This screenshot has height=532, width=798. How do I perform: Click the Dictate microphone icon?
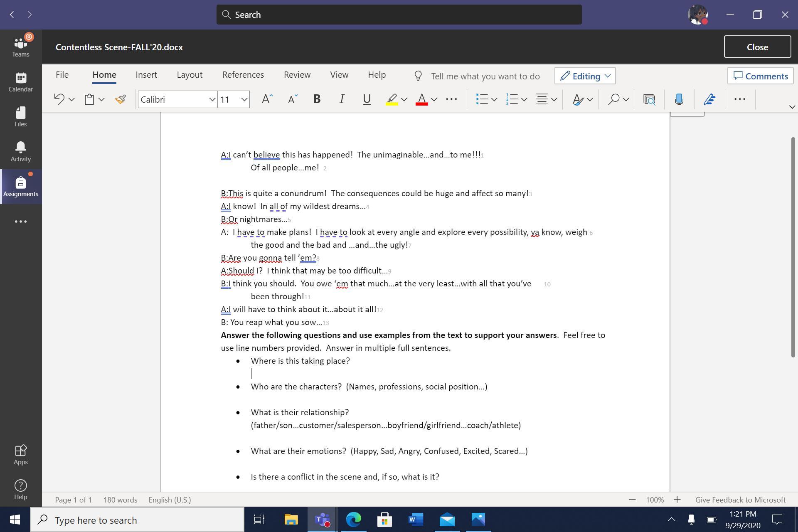pos(679,99)
